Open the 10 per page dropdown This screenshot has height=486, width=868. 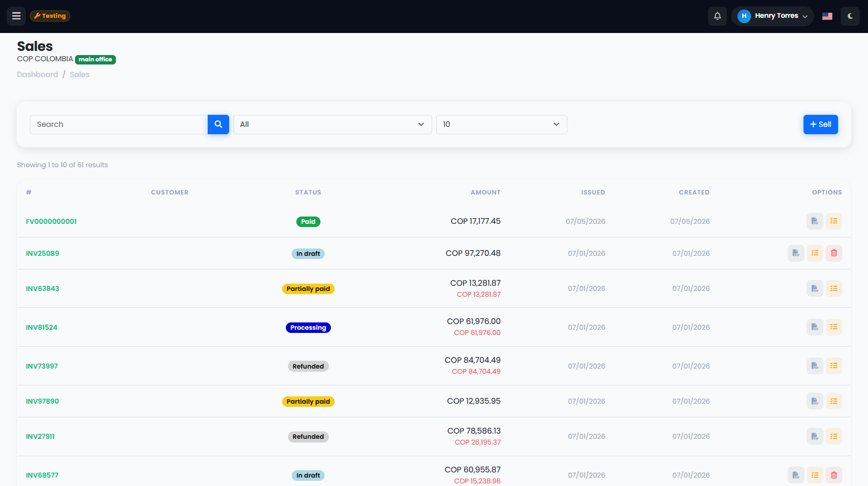tap(501, 124)
